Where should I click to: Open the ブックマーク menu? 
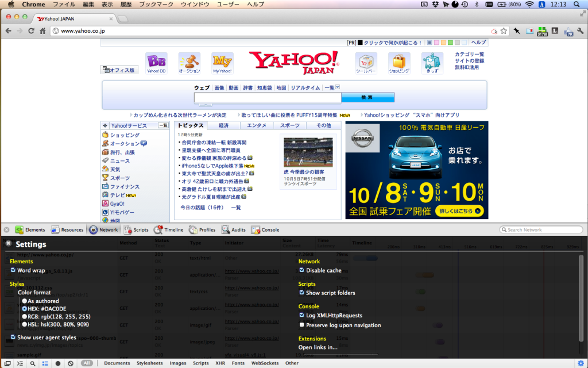(x=156, y=4)
